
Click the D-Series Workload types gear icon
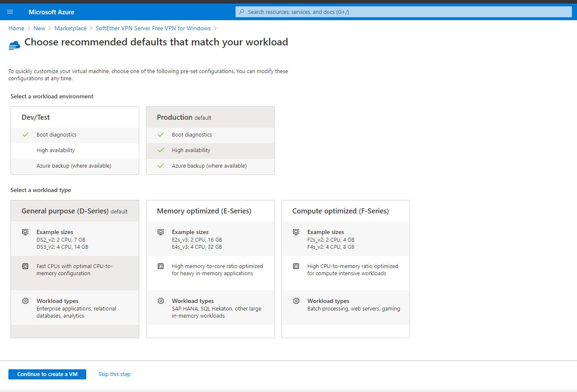tap(25, 301)
